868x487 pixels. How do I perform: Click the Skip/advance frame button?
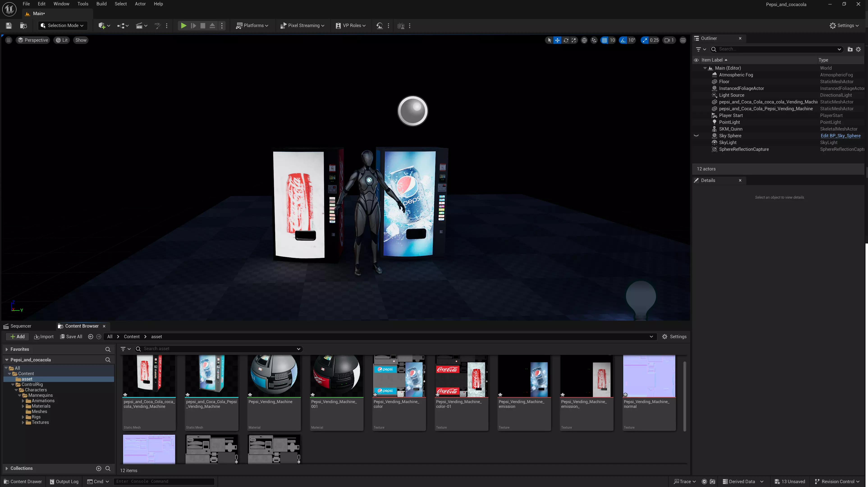coord(193,26)
